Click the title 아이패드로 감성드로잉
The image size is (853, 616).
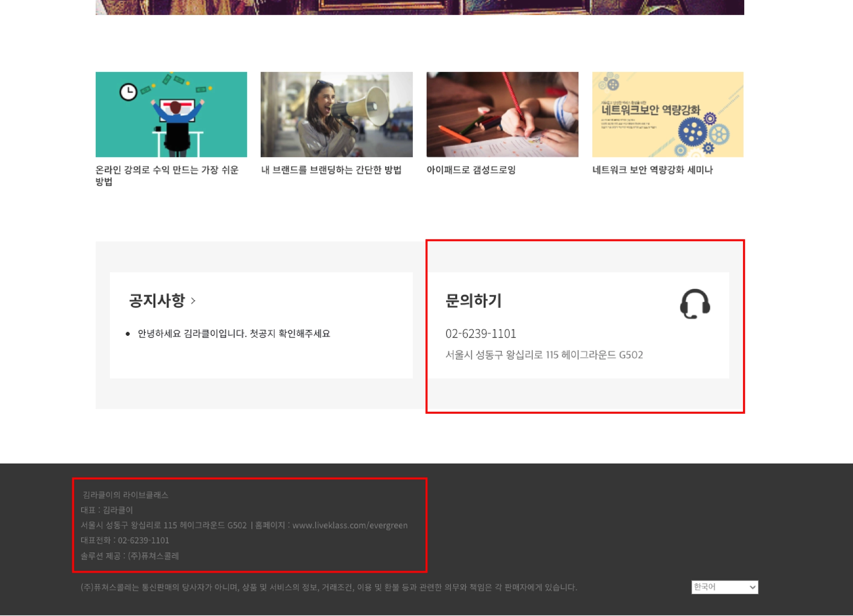471,170
